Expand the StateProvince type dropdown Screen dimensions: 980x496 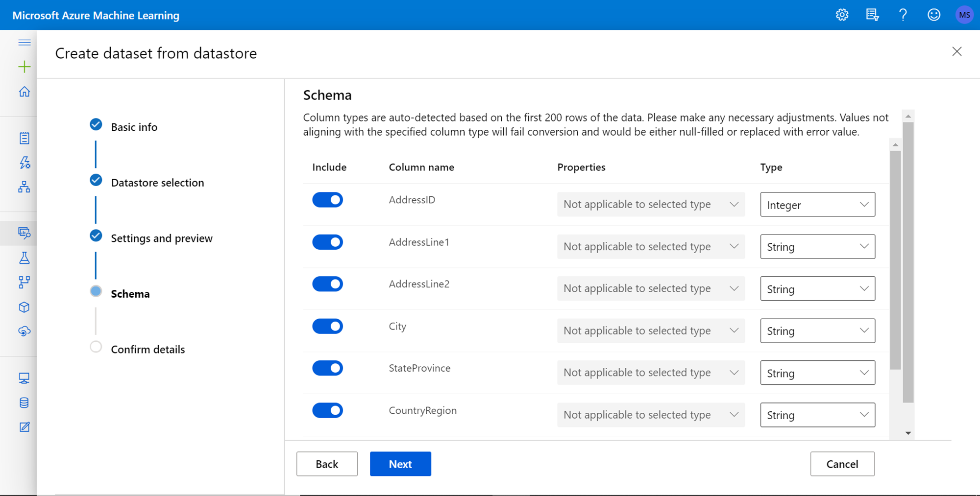pyautogui.click(x=817, y=373)
